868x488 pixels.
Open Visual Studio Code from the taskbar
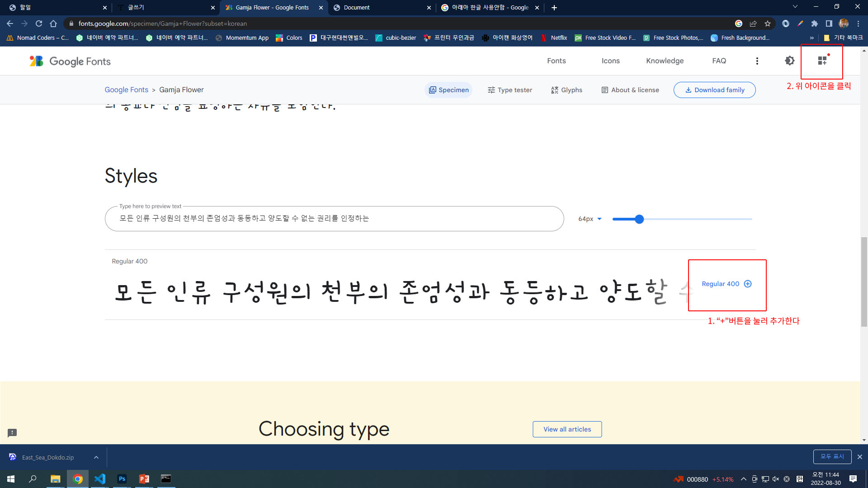[x=100, y=479]
